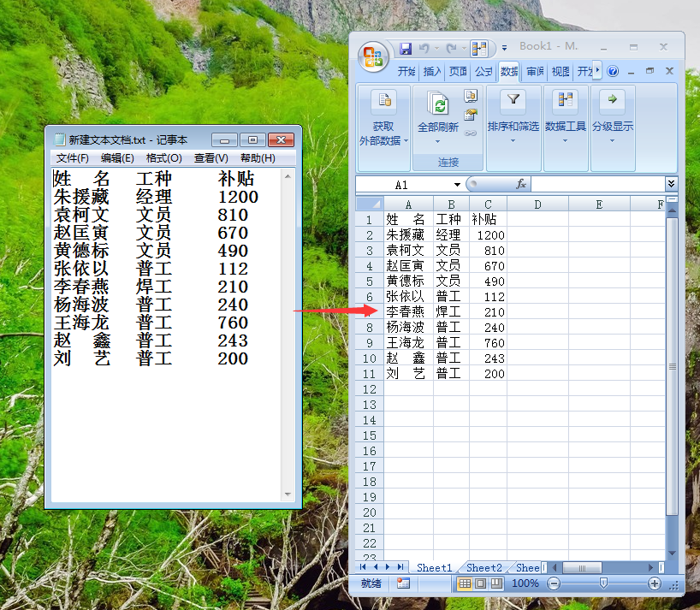
Task: Expand the 全部刷新 dropdown arrow
Action: 437,141
